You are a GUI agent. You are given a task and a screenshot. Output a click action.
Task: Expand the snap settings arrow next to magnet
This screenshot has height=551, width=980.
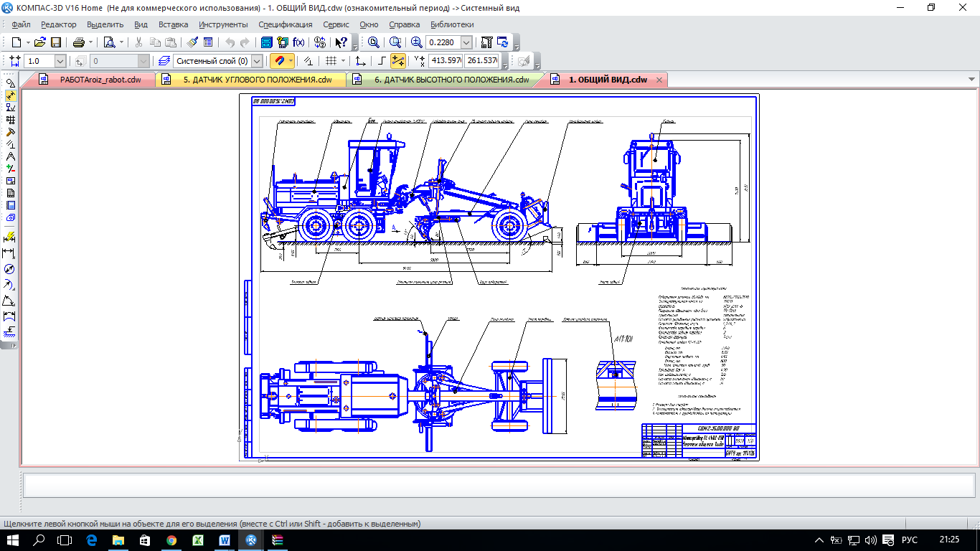click(x=291, y=61)
